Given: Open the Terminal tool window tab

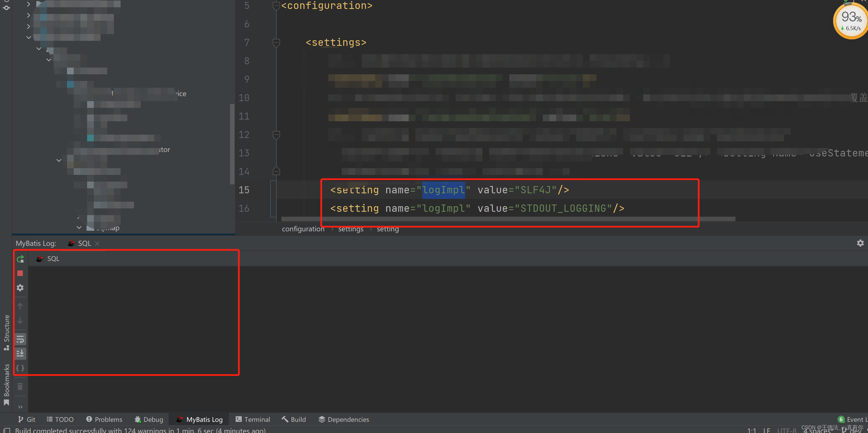Looking at the screenshot, I should (253, 419).
